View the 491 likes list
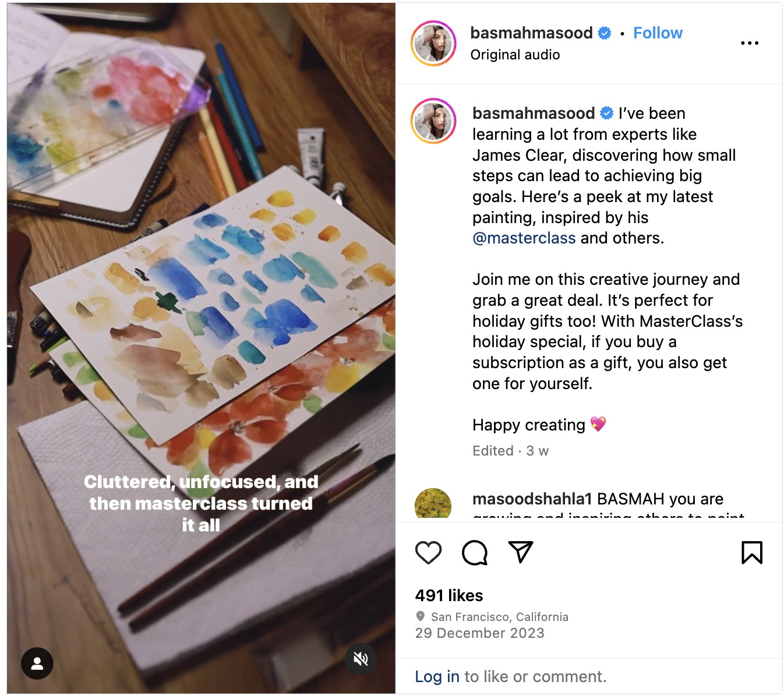The image size is (784, 699). (x=449, y=595)
